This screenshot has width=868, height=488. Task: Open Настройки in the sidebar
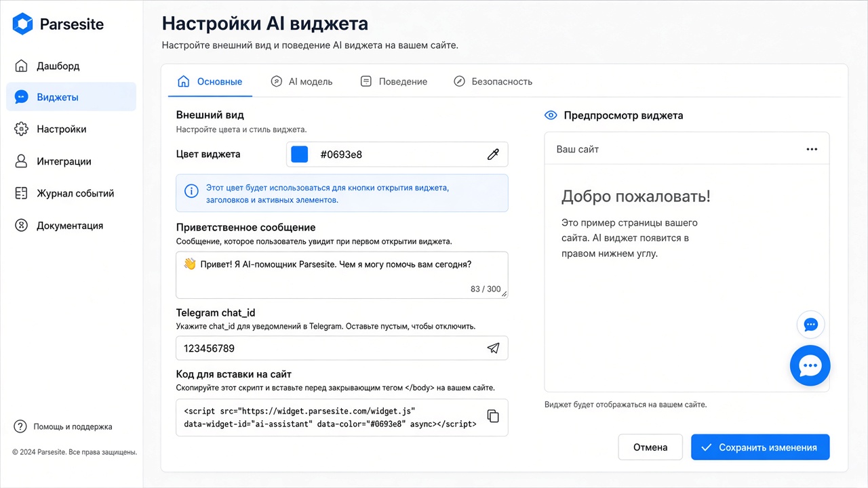tap(71, 129)
